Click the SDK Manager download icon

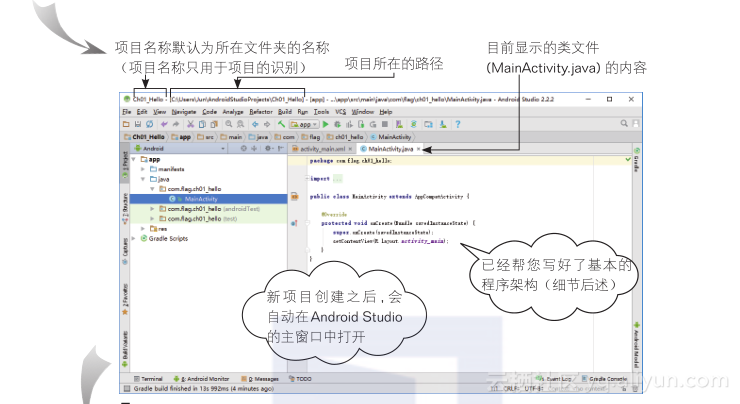tap(443, 124)
